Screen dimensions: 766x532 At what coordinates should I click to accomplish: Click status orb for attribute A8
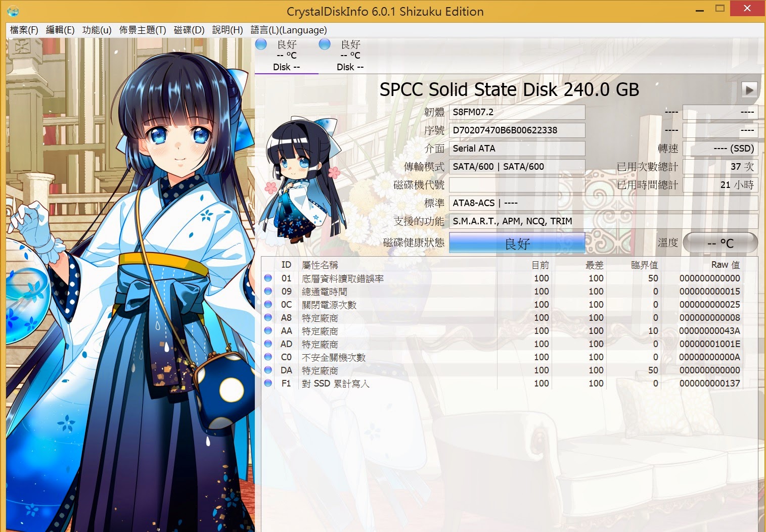[268, 317]
